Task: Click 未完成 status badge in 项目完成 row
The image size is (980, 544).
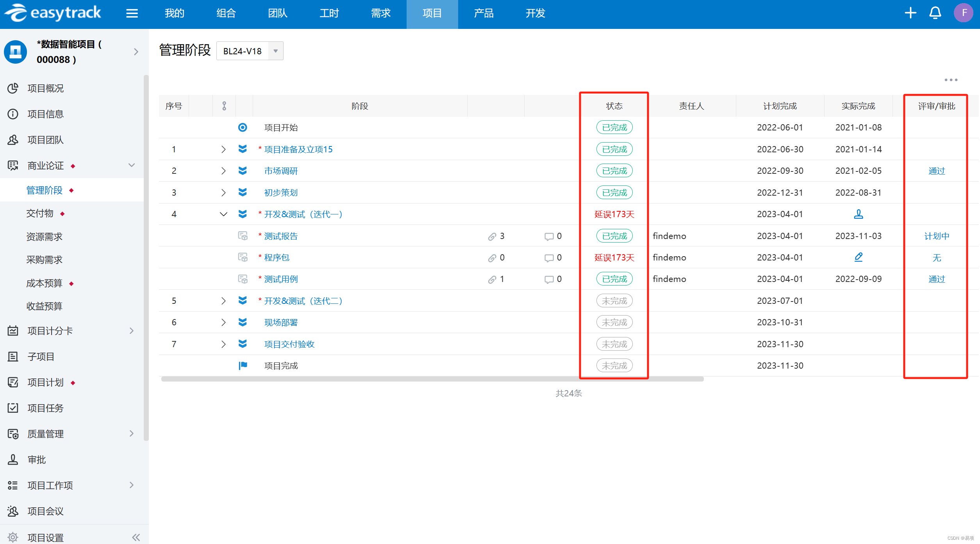Action: point(614,366)
